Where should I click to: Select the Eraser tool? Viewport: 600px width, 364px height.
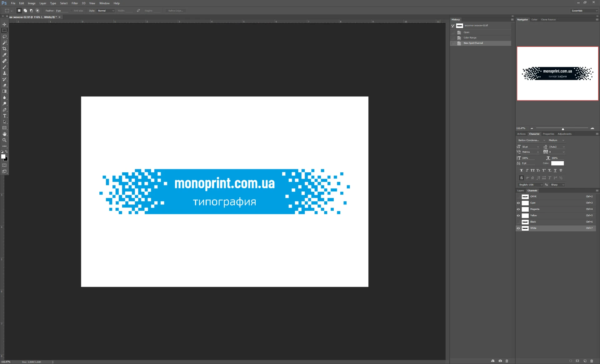pyautogui.click(x=4, y=85)
